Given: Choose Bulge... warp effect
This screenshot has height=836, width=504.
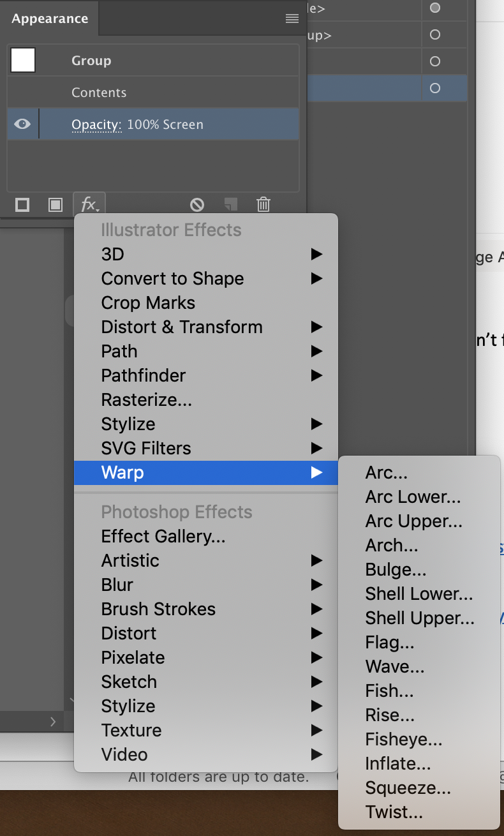Looking at the screenshot, I should pyautogui.click(x=419, y=569).
